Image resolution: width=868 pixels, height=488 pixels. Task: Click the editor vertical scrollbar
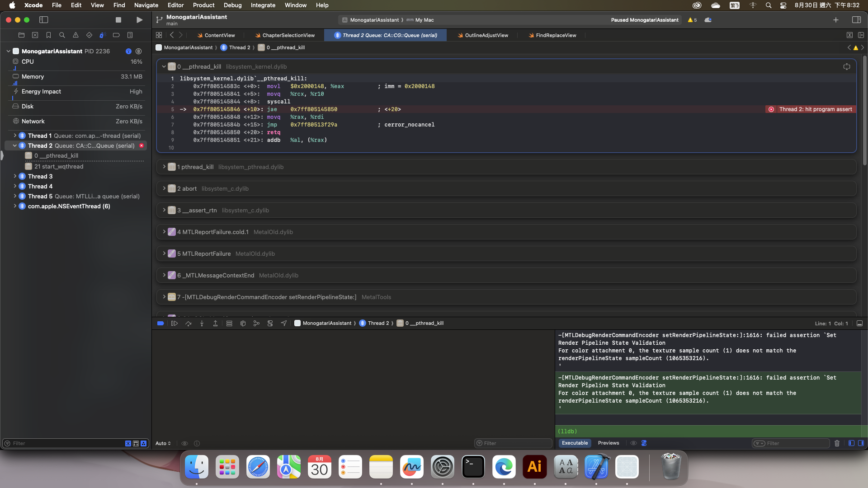tap(864, 111)
